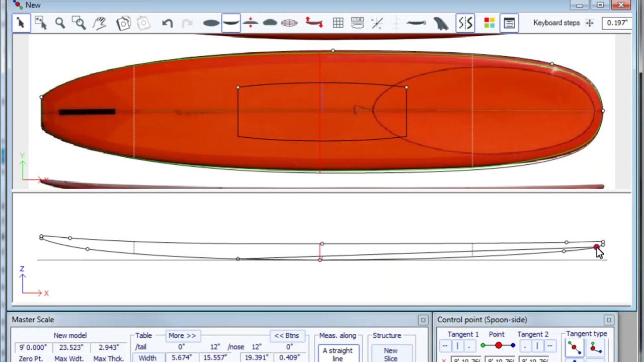Click the A straight line button
The image size is (644, 362).
[338, 353]
